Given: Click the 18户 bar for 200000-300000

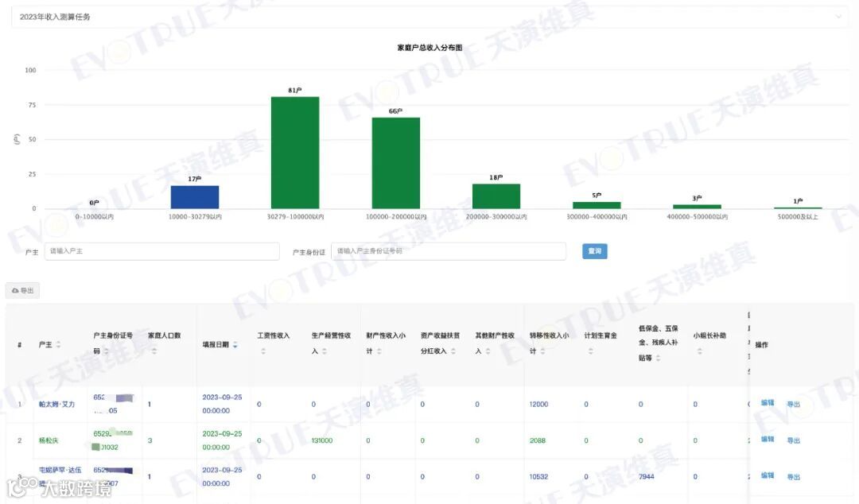Looking at the screenshot, I should tap(496, 196).
